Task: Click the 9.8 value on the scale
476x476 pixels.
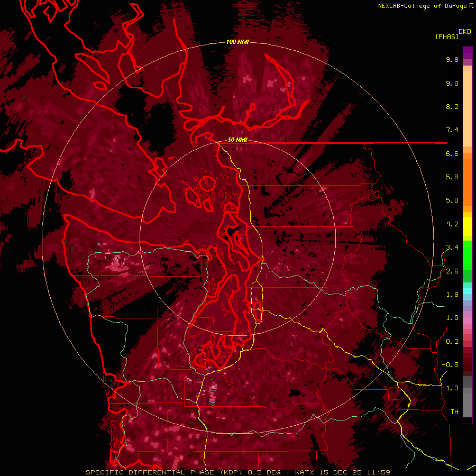Action: click(452, 59)
